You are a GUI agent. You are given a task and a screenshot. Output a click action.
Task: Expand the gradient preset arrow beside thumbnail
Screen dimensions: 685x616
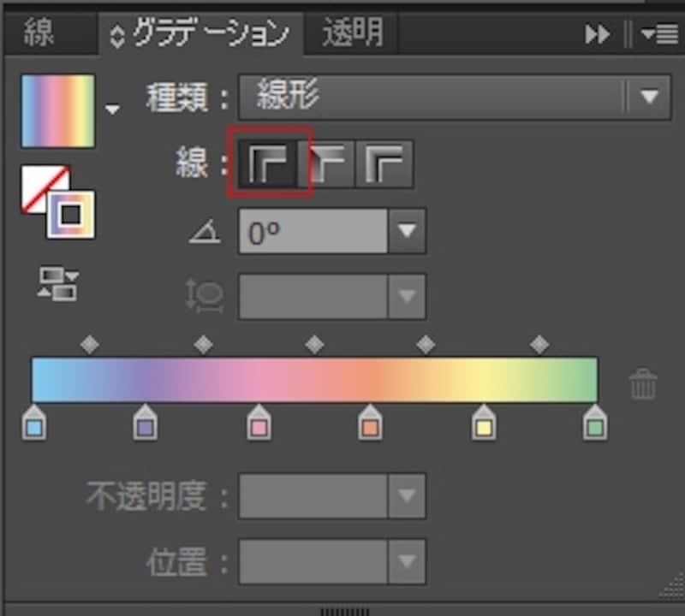click(x=112, y=109)
